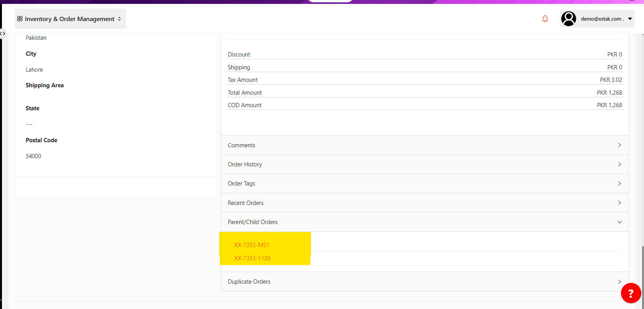644x309 pixels.
Task: Open the Inventory & Order Management module switcher
Action: (70, 19)
